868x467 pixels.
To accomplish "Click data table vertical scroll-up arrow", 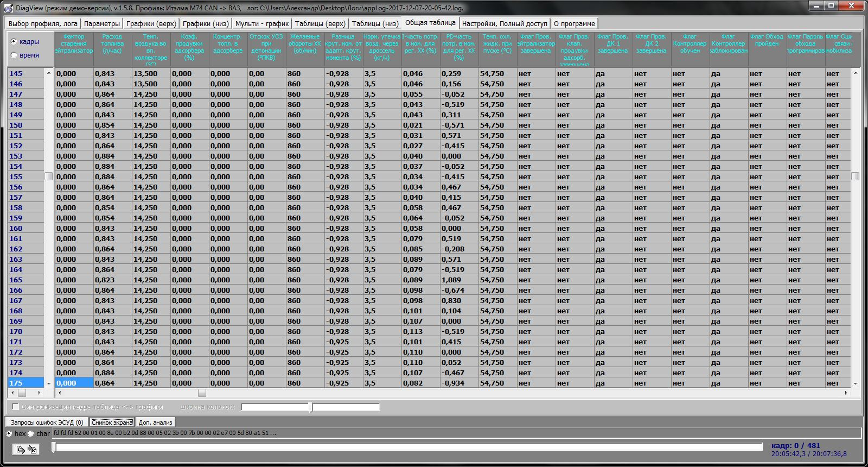I will tap(856, 73).
